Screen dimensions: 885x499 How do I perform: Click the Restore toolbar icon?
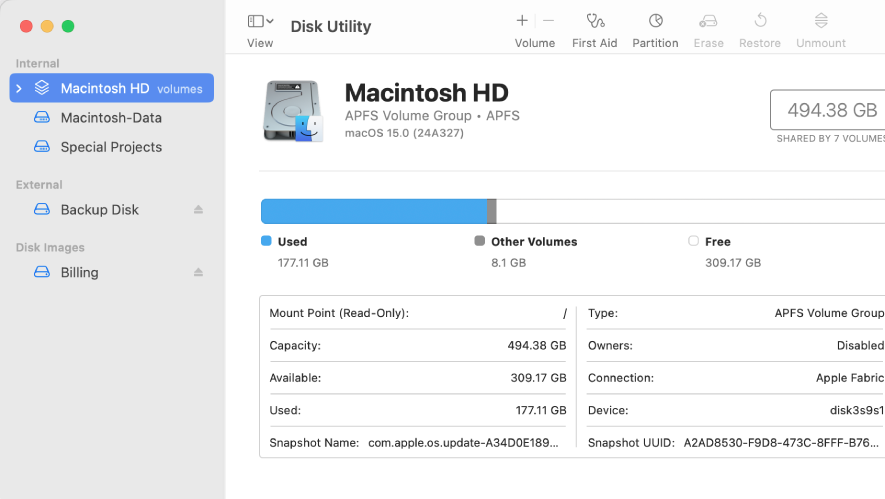(760, 21)
